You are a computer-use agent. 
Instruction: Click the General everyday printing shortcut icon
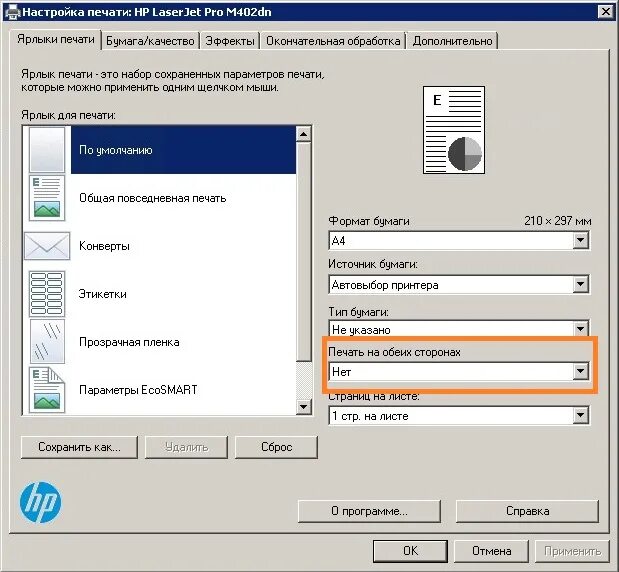(47, 198)
